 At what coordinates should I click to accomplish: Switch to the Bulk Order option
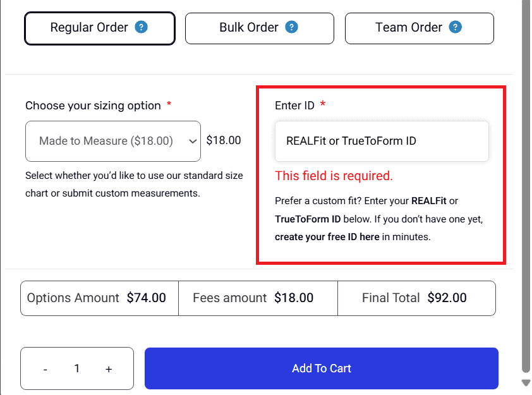(x=249, y=28)
